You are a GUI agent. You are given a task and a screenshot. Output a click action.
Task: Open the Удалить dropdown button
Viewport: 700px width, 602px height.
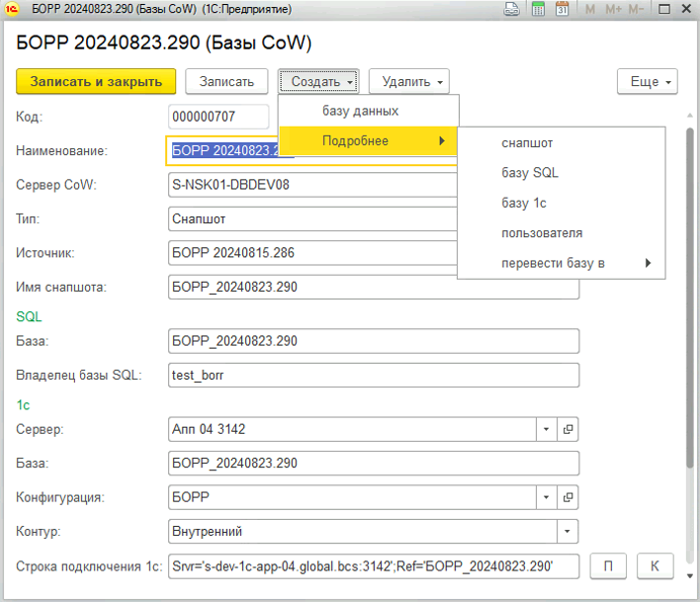tap(409, 81)
